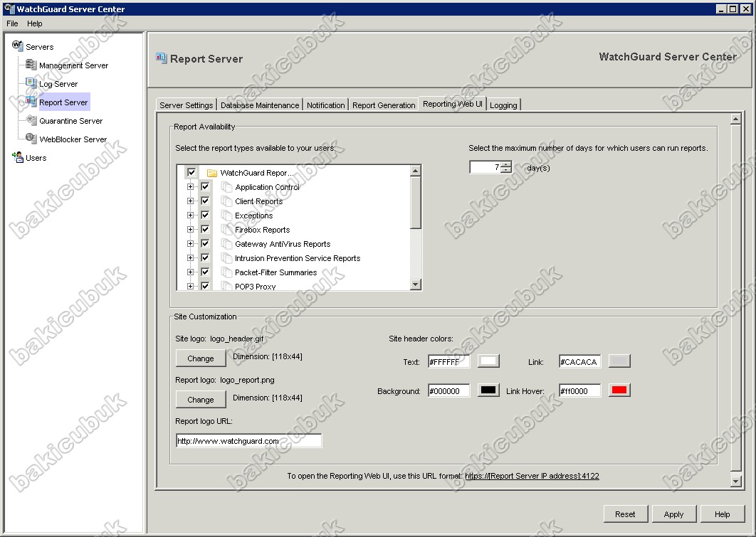Expand the Application Control node

(x=191, y=187)
